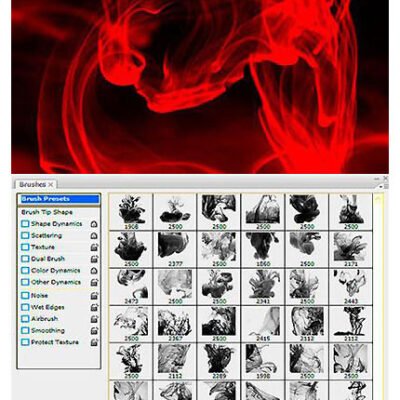Screen dimensions: 400x400
Task: Select 2112 brush directly below the 2443 brush
Action: [x=350, y=324]
